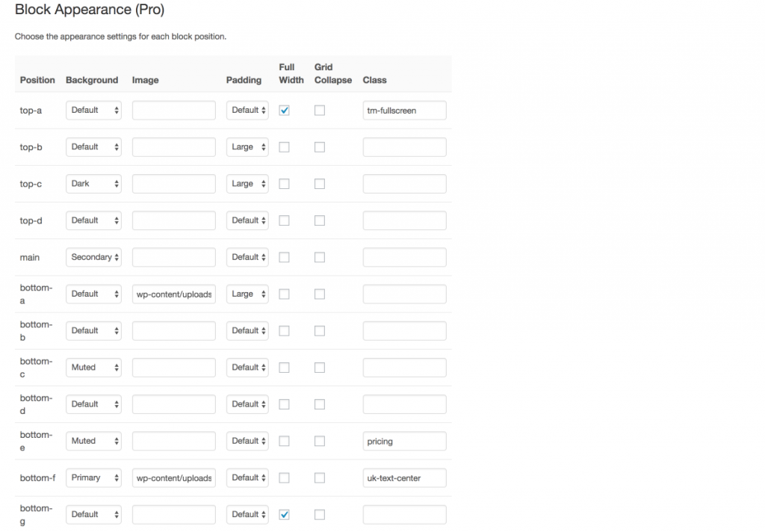Click the uk-text-center class input
Viewport: 765px width, 532px height.
point(404,477)
